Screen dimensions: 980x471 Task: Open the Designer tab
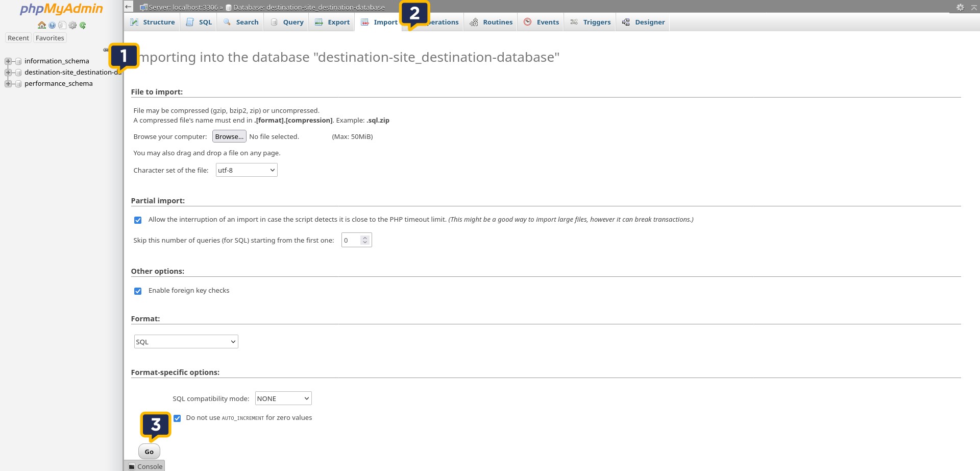[x=643, y=22]
